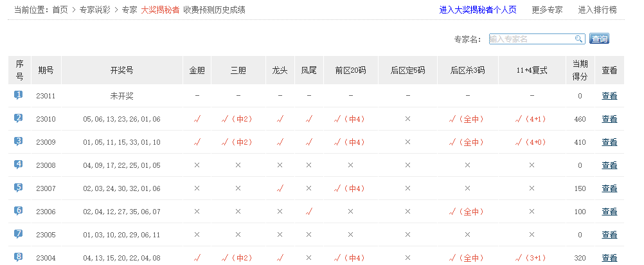Click the row 2 sequence number badge
The image size is (644, 265).
point(19,118)
